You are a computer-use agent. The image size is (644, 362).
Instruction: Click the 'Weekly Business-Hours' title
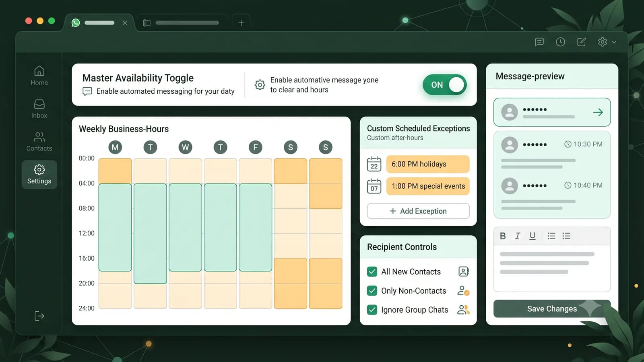click(x=124, y=129)
